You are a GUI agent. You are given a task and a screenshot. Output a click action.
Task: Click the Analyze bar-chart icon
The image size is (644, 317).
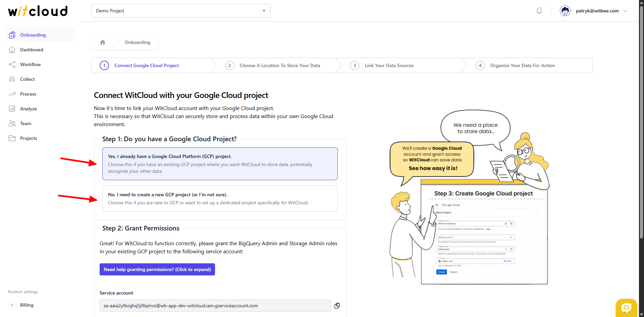12,109
